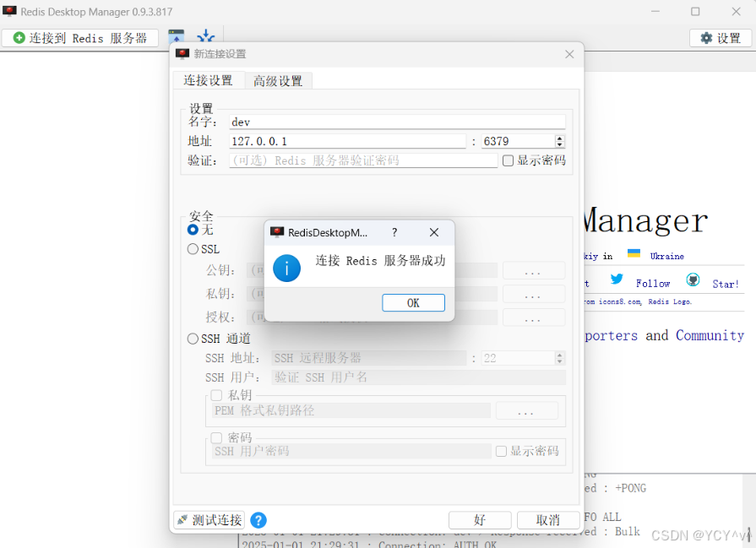This screenshot has width=756, height=548.
Task: Click the 验证 SSH 用户名 field
Action: tap(418, 377)
